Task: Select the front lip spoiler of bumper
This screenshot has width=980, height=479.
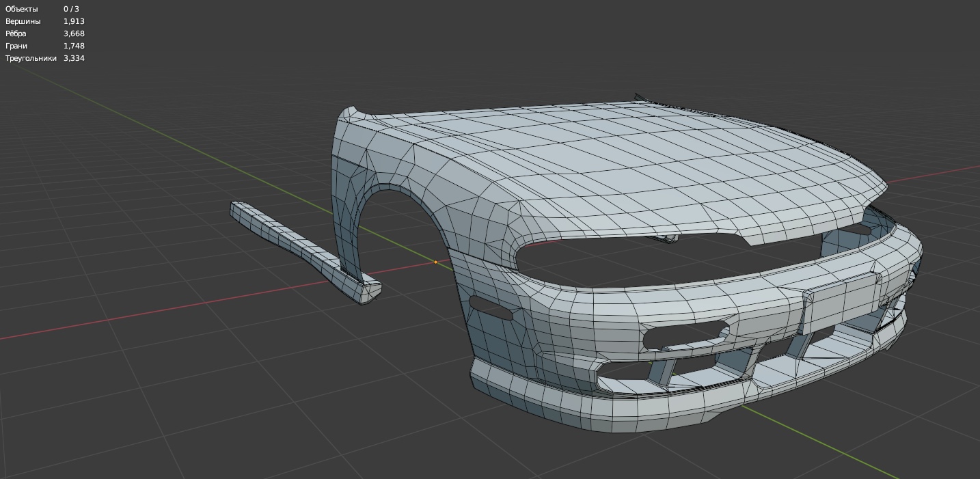Action: click(x=615, y=407)
